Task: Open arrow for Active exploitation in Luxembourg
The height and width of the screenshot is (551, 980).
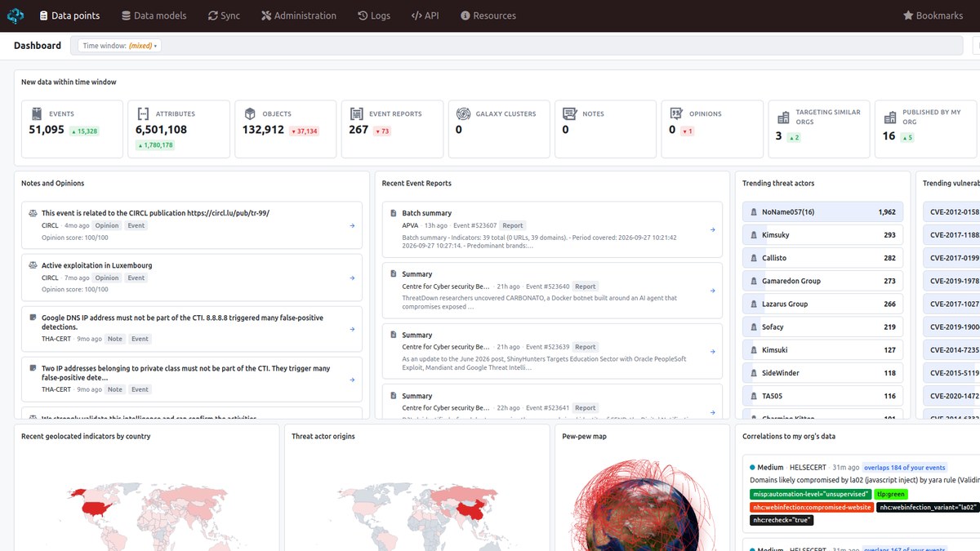Action: coord(352,278)
